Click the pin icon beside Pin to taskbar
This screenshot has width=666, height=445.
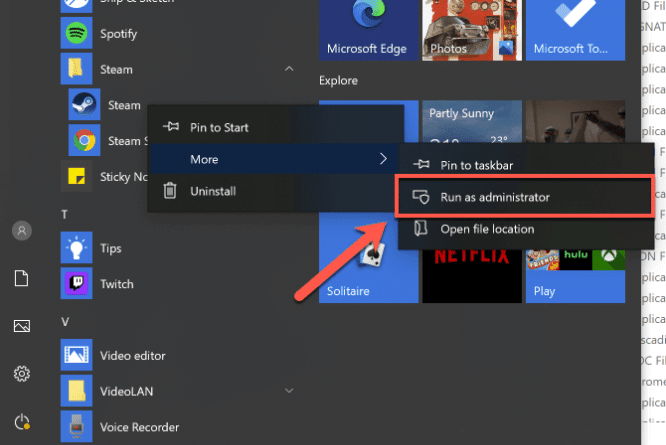(x=421, y=164)
